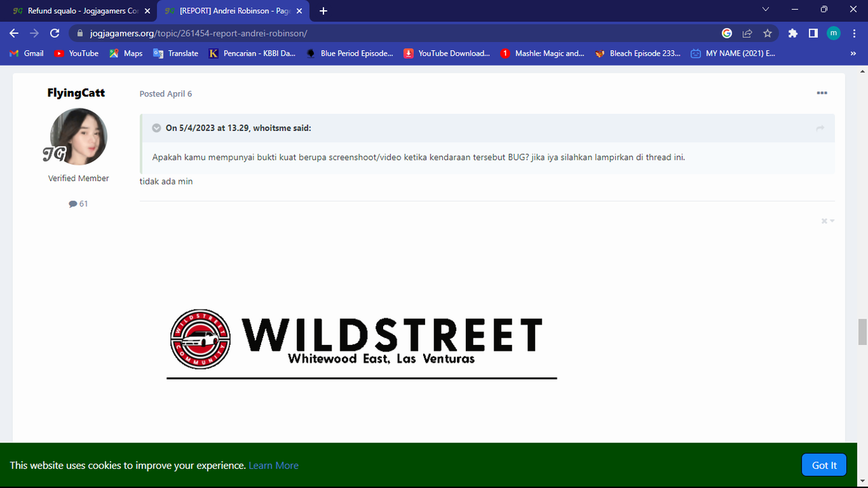Jump to the original quoted post arrow
Screen dimensions: 868x488
point(820,128)
